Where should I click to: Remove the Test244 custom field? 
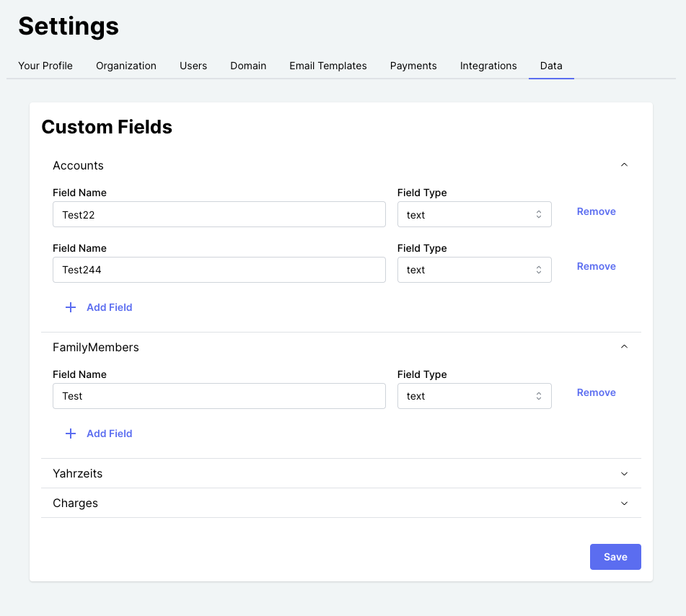click(x=596, y=266)
